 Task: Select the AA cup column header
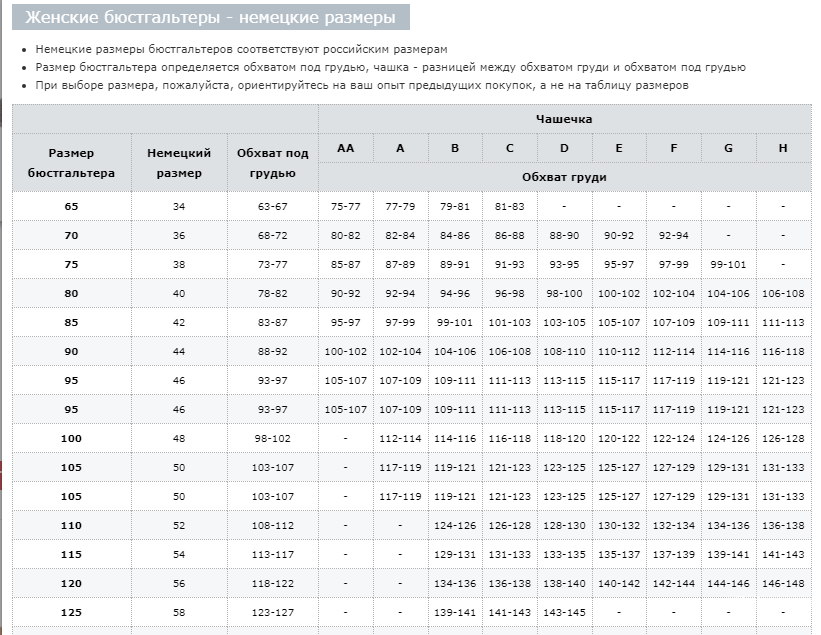(x=346, y=148)
